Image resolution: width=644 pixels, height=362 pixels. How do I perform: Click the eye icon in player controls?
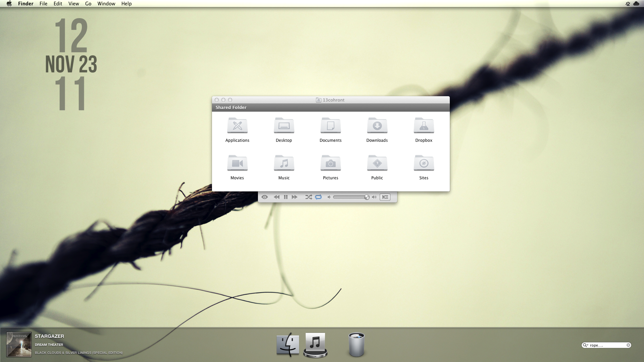click(x=265, y=197)
